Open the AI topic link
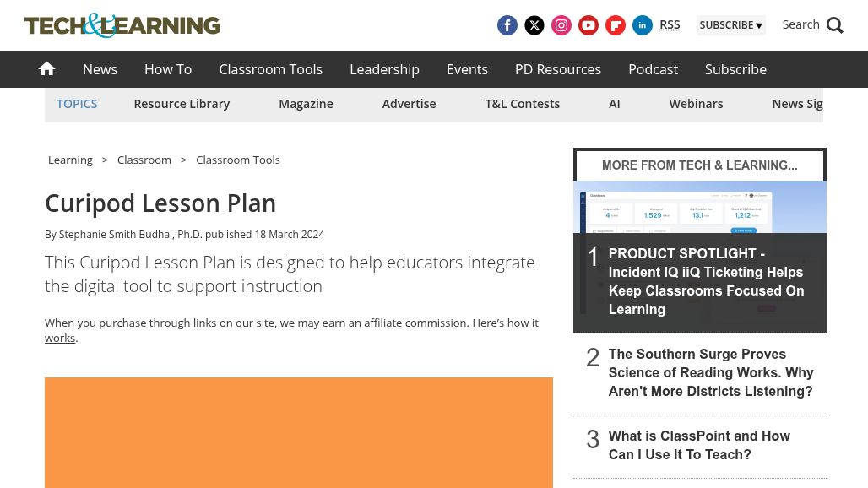 pyautogui.click(x=615, y=104)
